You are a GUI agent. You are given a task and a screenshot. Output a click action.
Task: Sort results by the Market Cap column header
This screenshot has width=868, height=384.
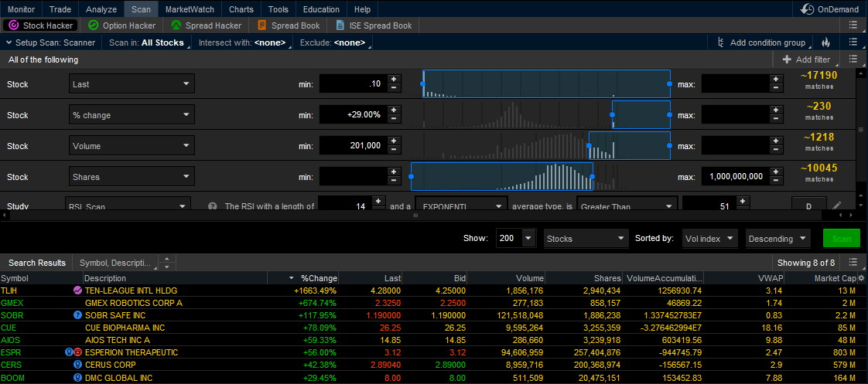click(836, 278)
